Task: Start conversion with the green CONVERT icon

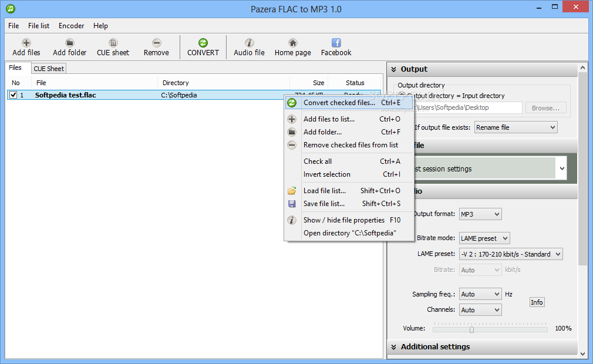Action: pos(203,43)
